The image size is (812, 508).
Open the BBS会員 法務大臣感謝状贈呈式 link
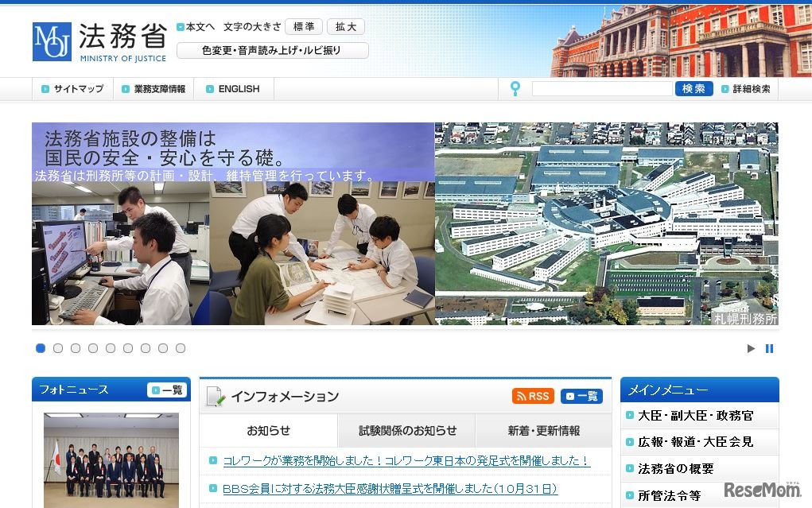coord(390,488)
